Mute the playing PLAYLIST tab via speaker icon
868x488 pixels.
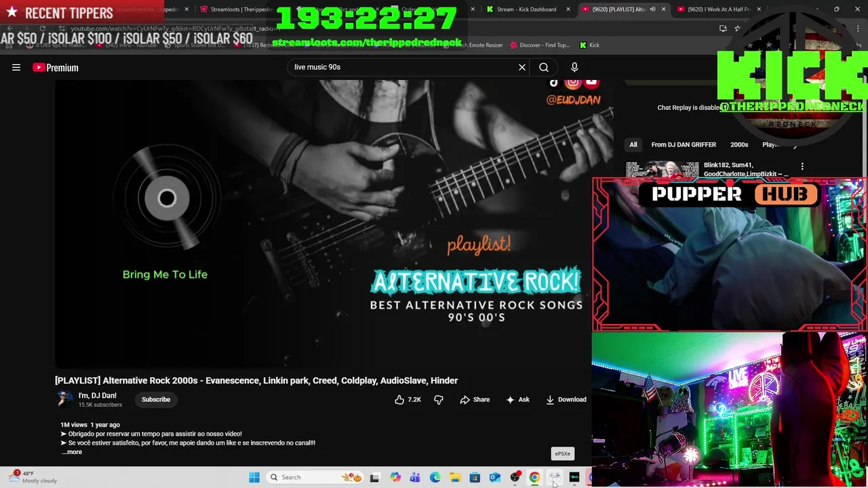[x=652, y=9]
